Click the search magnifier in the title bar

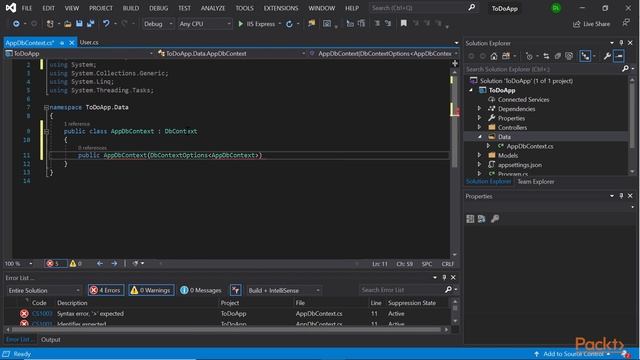click(471, 8)
